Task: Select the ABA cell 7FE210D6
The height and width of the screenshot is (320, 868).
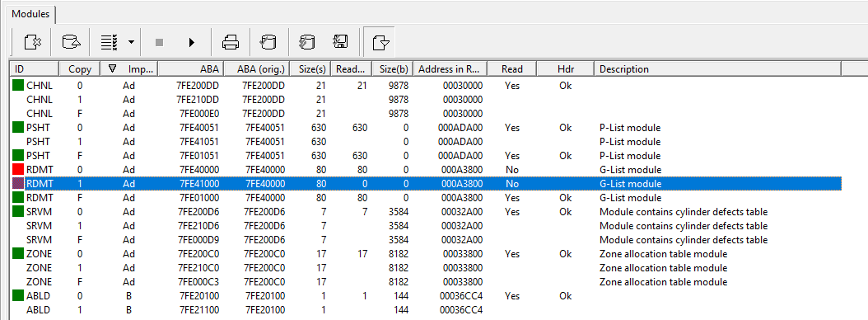Action: click(x=198, y=226)
